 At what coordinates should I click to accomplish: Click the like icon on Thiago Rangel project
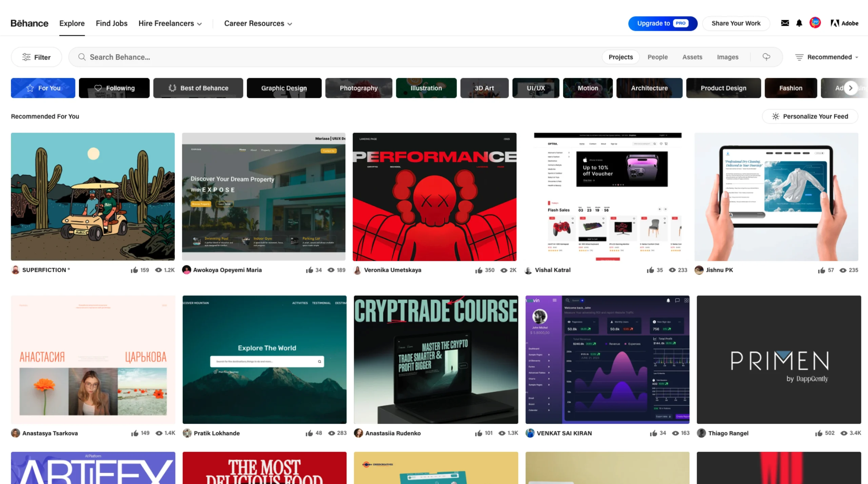click(819, 433)
